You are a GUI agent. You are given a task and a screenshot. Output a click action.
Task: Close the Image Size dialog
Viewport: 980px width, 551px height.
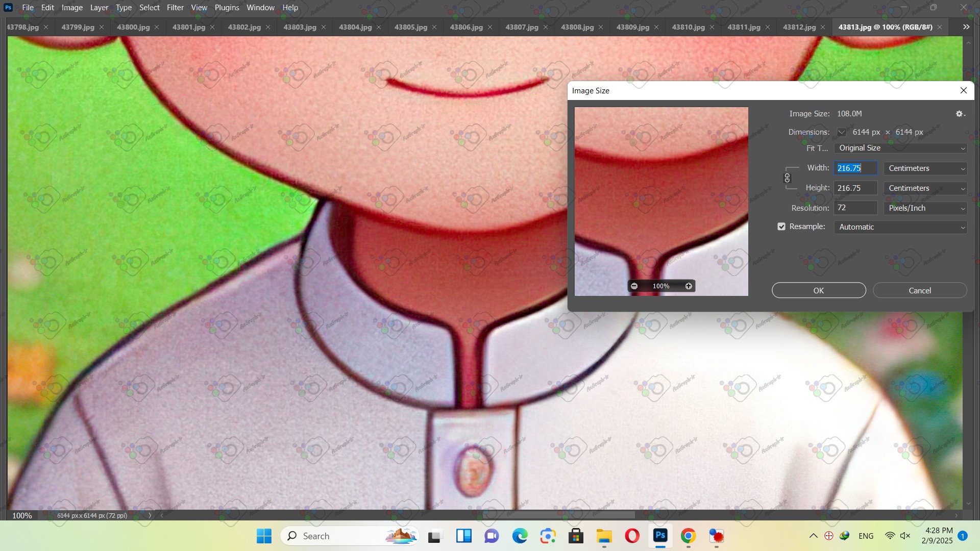tap(964, 90)
